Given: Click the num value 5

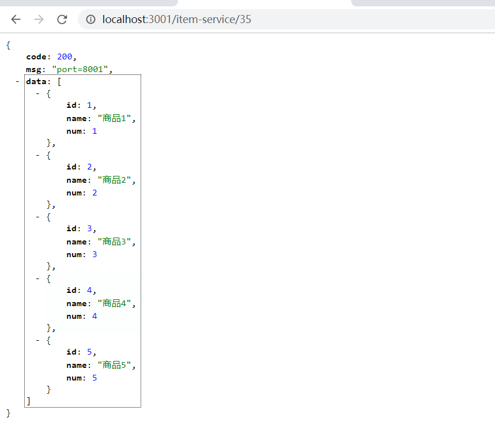Looking at the screenshot, I should tap(95, 378).
